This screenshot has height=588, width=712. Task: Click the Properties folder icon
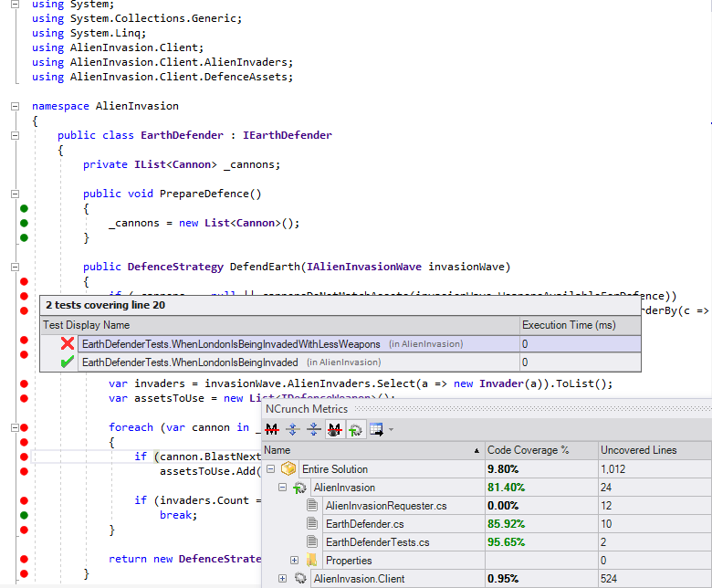click(311, 560)
